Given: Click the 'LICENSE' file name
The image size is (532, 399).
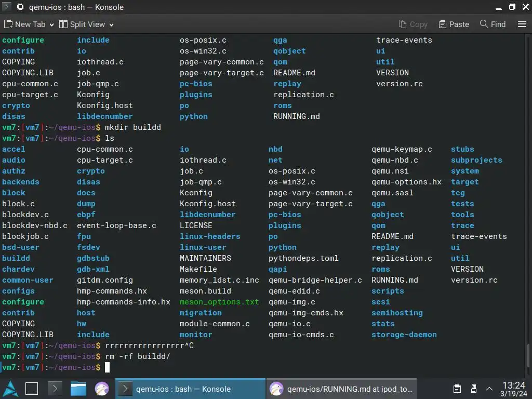Looking at the screenshot, I should point(196,225).
